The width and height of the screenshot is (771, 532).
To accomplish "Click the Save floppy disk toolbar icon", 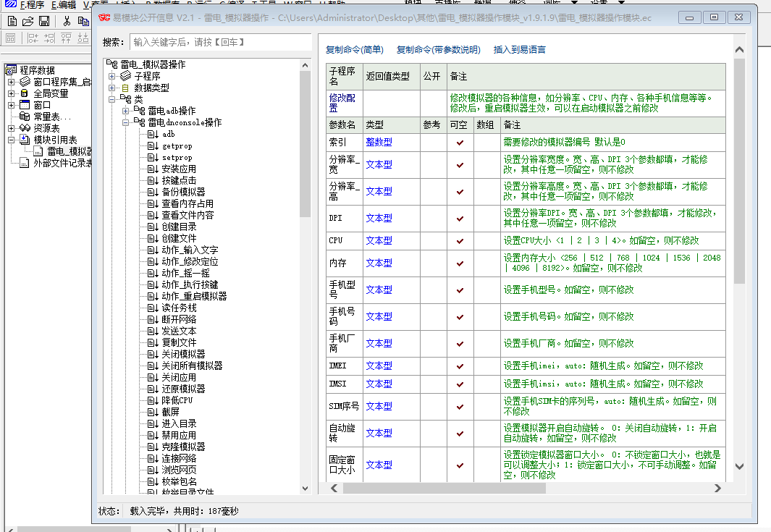I will [x=44, y=21].
